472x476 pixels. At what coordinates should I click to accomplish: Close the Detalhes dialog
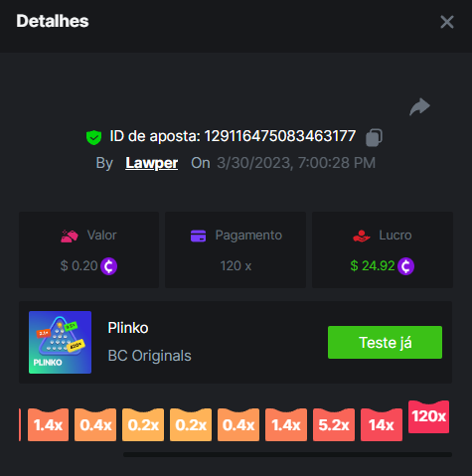coord(447,22)
